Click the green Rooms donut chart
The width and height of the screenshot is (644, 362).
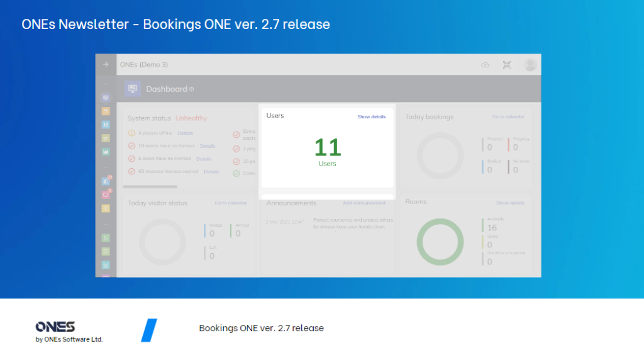click(440, 242)
